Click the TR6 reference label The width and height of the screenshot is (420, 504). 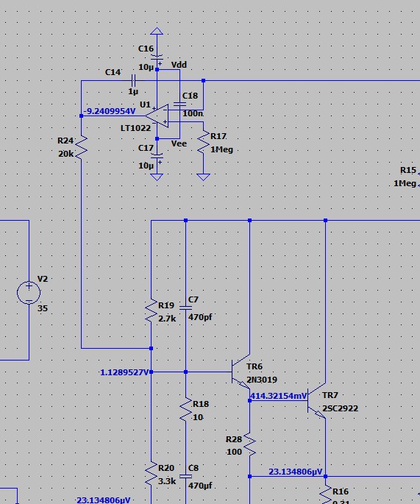click(x=255, y=366)
